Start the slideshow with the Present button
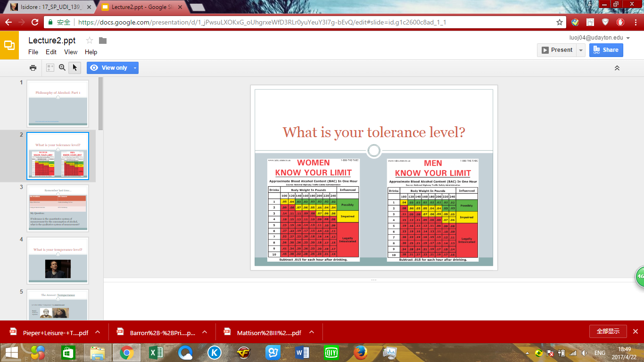The height and width of the screenshot is (362, 644). click(557, 50)
